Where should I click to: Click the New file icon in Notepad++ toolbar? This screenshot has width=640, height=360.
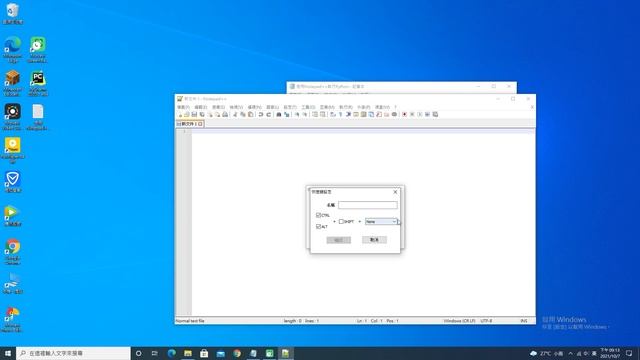coord(180,115)
